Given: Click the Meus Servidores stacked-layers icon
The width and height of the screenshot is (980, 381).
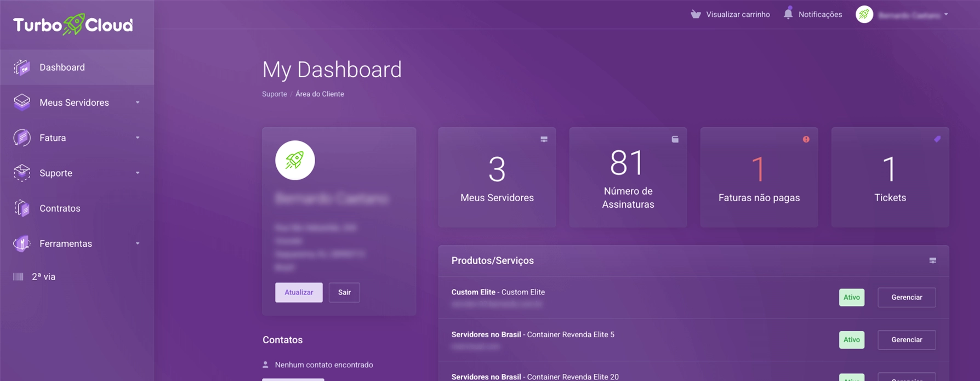Looking at the screenshot, I should tap(22, 103).
